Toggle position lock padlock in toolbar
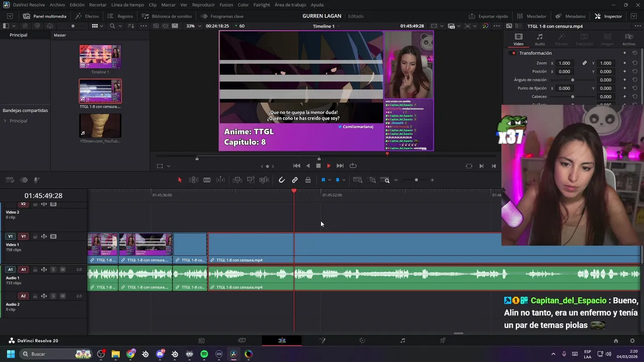 click(x=308, y=180)
